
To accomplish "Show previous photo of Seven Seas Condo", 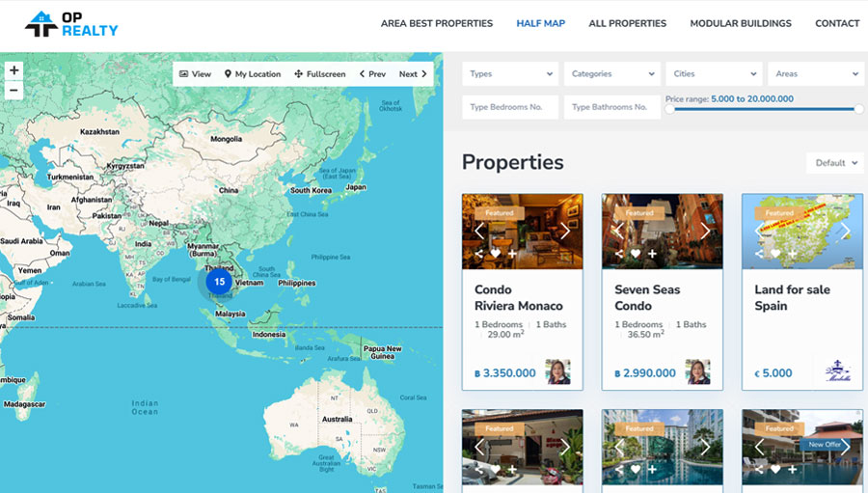I will (x=619, y=232).
